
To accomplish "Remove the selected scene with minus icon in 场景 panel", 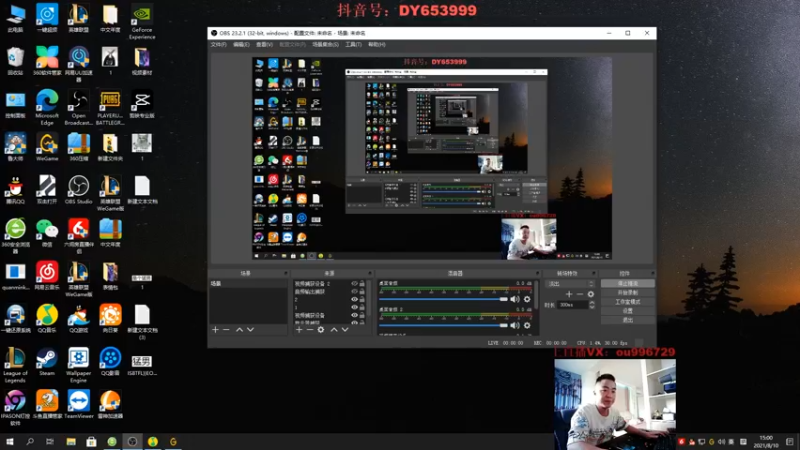I will click(227, 330).
